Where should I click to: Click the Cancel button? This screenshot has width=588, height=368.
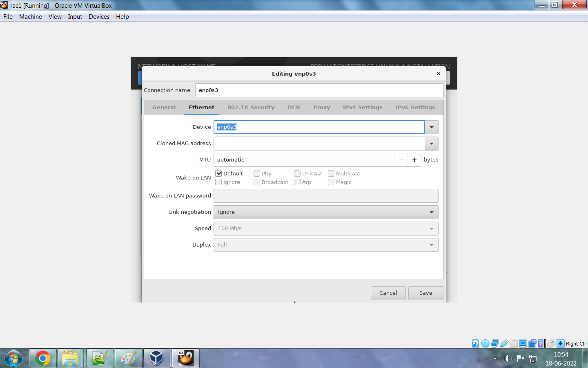coord(388,293)
